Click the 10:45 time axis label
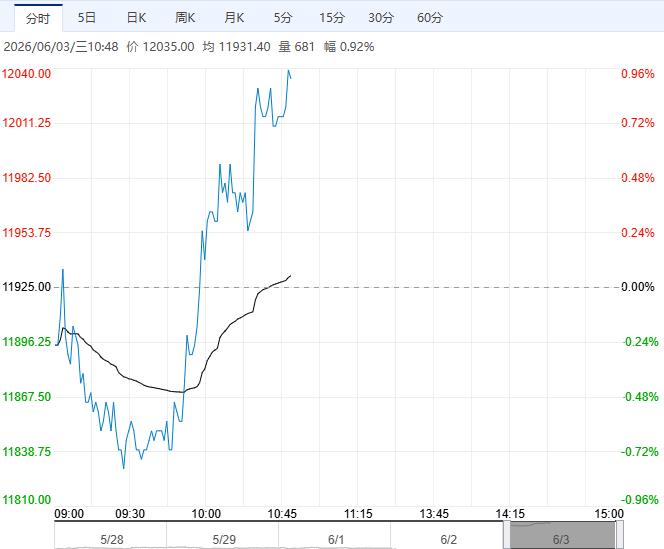Screen dimensions: 664x549 [282, 514]
